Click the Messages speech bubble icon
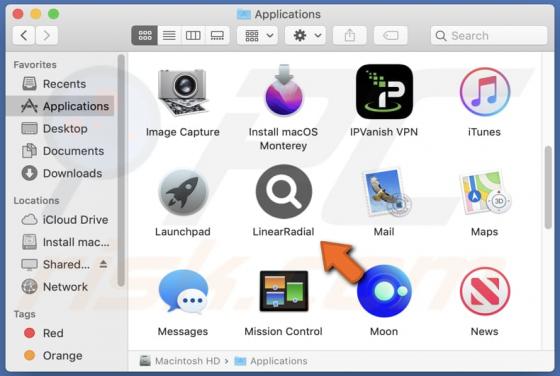Screen dimensions: 560x376 click(183, 292)
